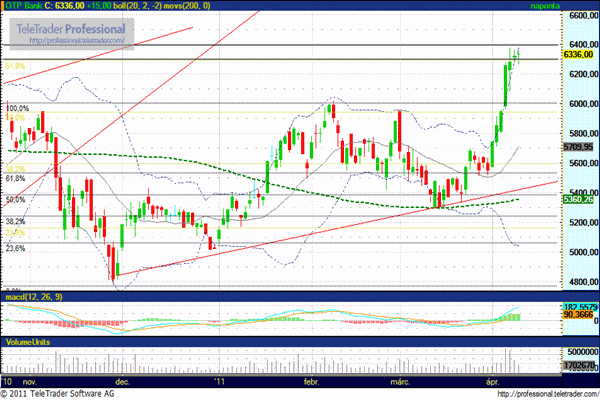Screen dimensions: 600x400
Task: Click the 100,0% Fibonacci level label
Action: click(x=17, y=108)
